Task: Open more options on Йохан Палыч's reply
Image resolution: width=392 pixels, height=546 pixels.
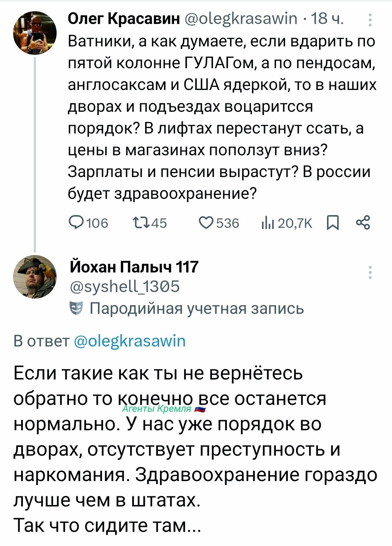Action: (x=370, y=272)
